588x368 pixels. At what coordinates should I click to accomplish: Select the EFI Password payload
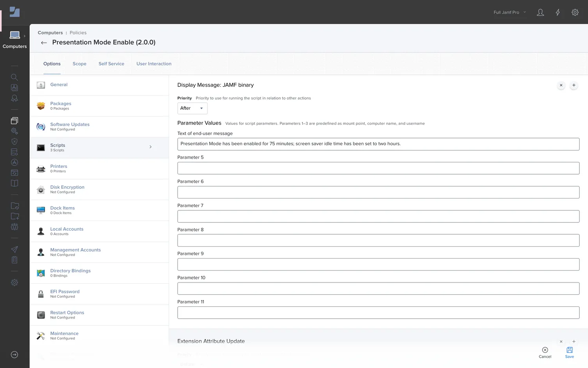pos(99,294)
